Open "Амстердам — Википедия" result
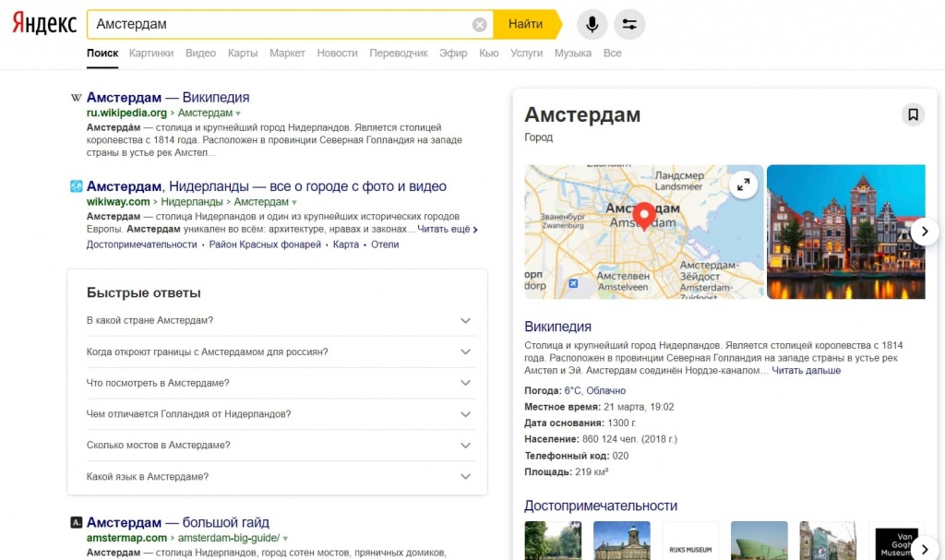Screen dimensions: 945x560 168,97
